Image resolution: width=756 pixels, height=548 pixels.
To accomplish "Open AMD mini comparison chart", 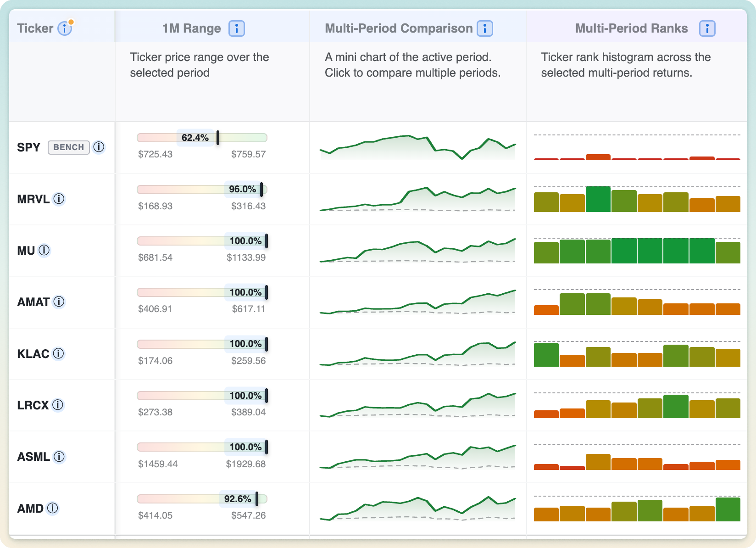I will [418, 509].
